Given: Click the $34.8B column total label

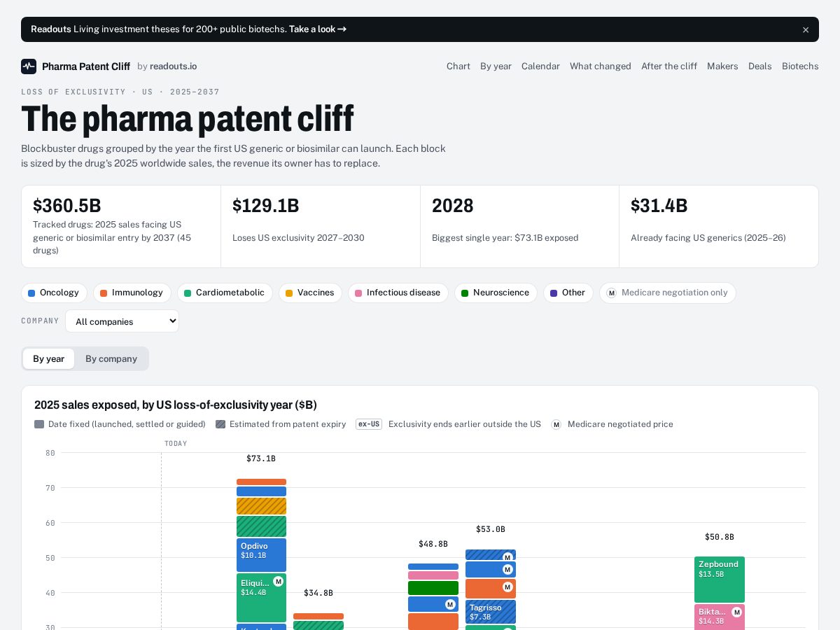Looking at the screenshot, I should pos(318,593).
